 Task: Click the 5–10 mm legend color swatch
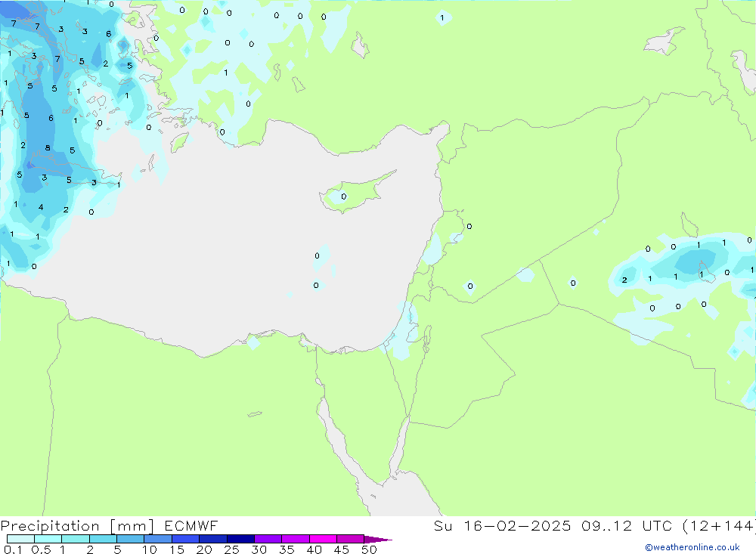point(130,539)
